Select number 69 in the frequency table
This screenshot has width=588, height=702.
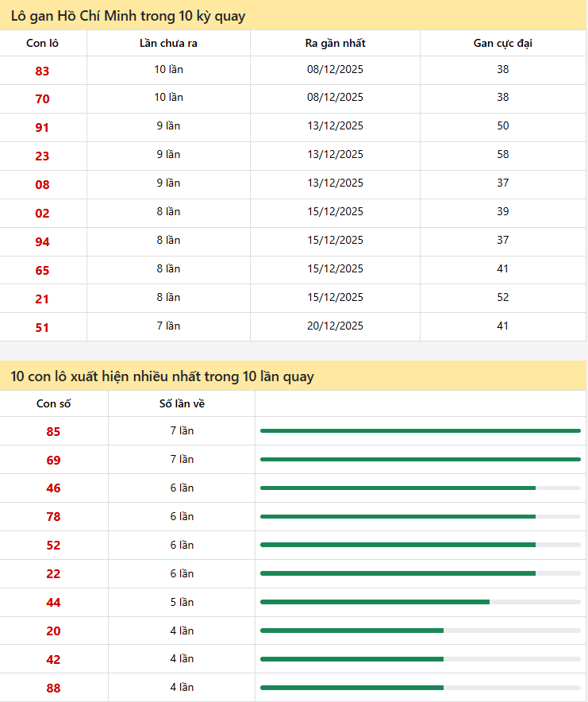53,460
